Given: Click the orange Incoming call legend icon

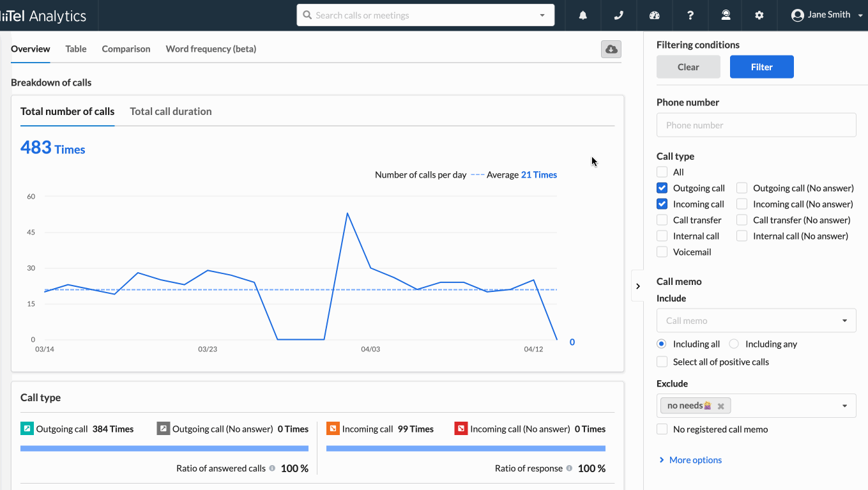Looking at the screenshot, I should pos(332,429).
